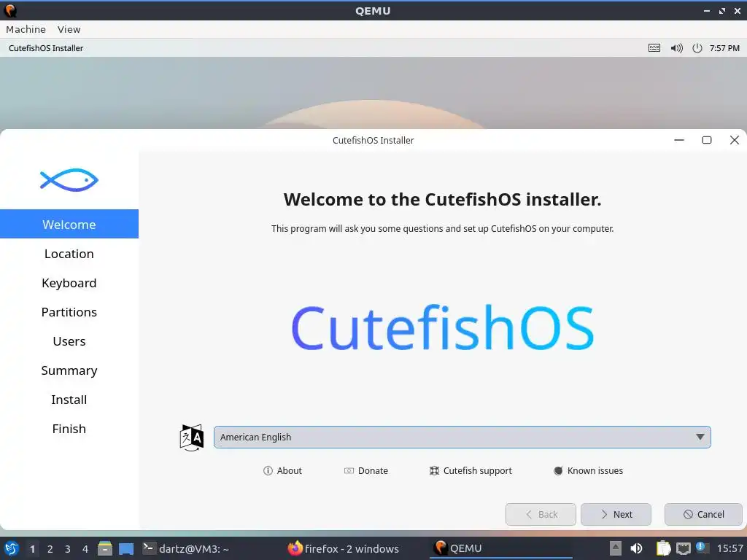Click the update notification tray icon

coord(701,548)
